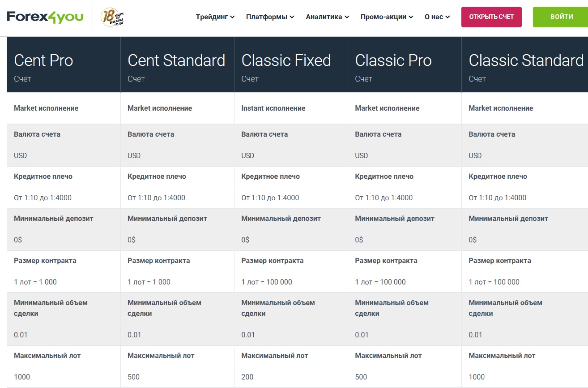Click 0.01 minimum volume in Classic Fixed
Viewport: 588px width, 388px height.
[x=248, y=335]
